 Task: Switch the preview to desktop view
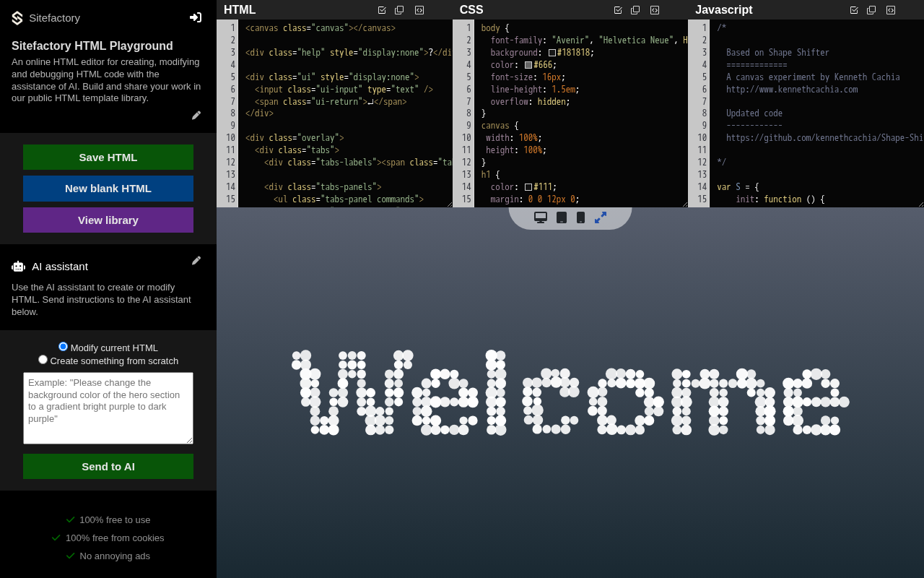541,217
